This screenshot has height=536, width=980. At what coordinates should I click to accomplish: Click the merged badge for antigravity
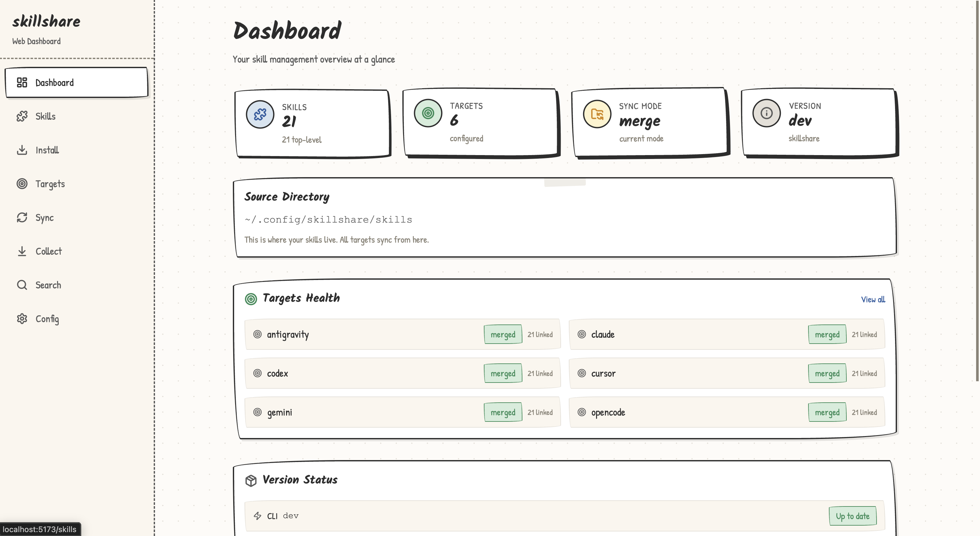503,334
